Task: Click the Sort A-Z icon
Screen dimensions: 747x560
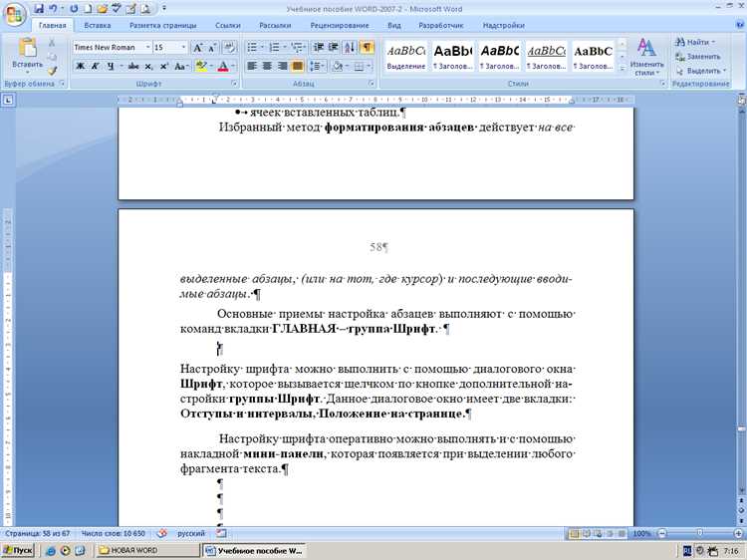Action: pyautogui.click(x=350, y=47)
